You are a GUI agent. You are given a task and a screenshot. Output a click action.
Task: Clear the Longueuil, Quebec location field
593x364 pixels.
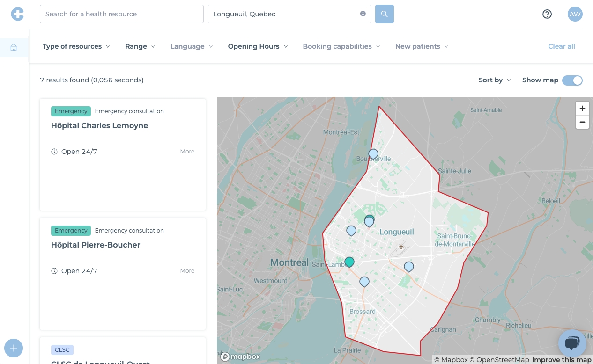click(363, 14)
